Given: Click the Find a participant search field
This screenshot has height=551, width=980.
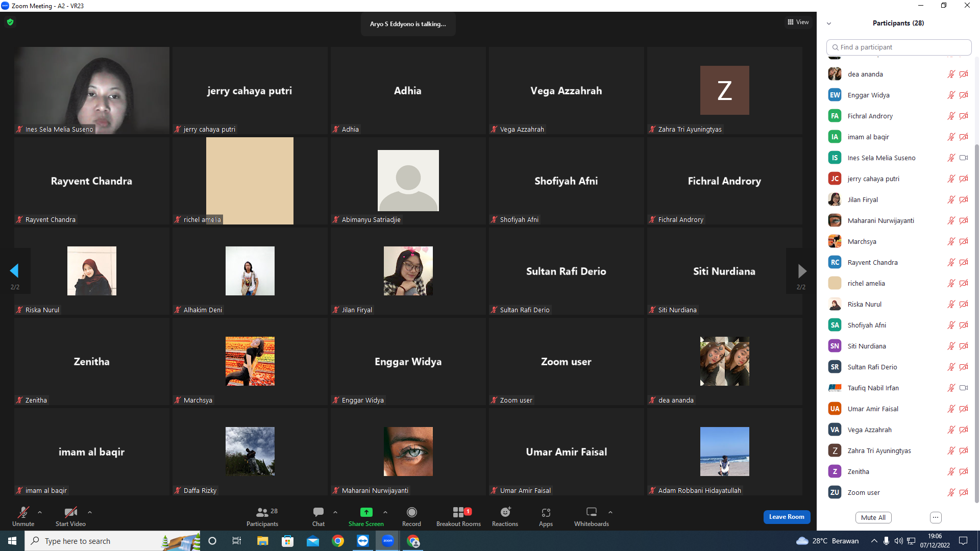Looking at the screenshot, I should pos(899,47).
